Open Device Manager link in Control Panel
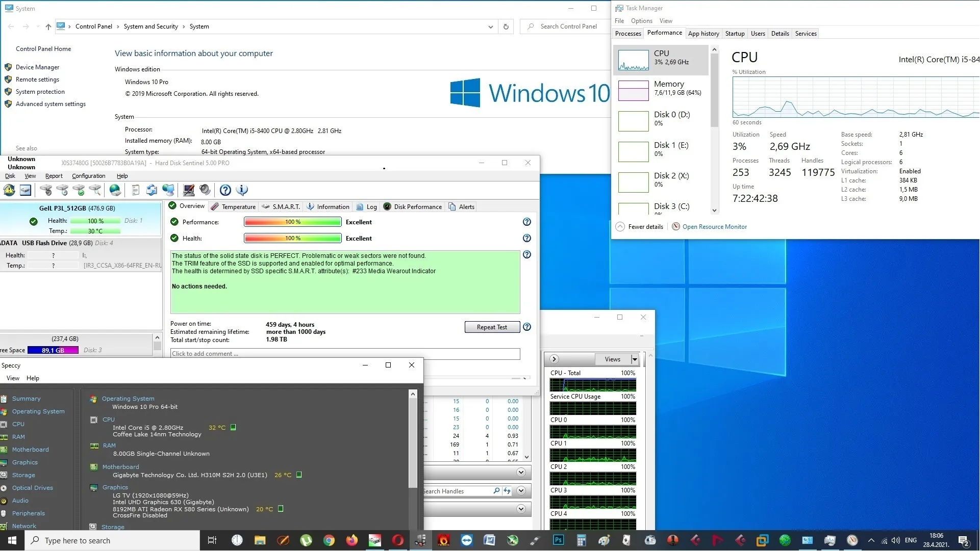This screenshot has width=980, height=551. [37, 67]
